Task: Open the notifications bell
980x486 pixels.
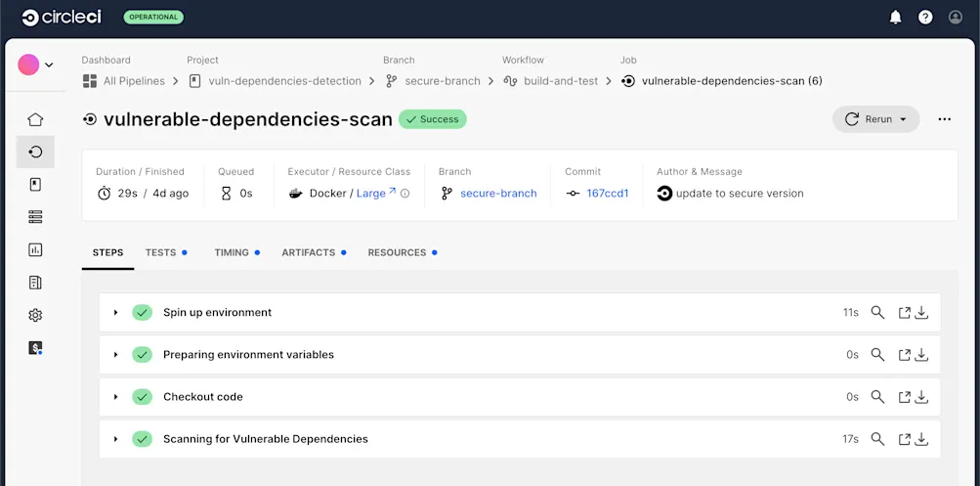Action: click(x=896, y=18)
